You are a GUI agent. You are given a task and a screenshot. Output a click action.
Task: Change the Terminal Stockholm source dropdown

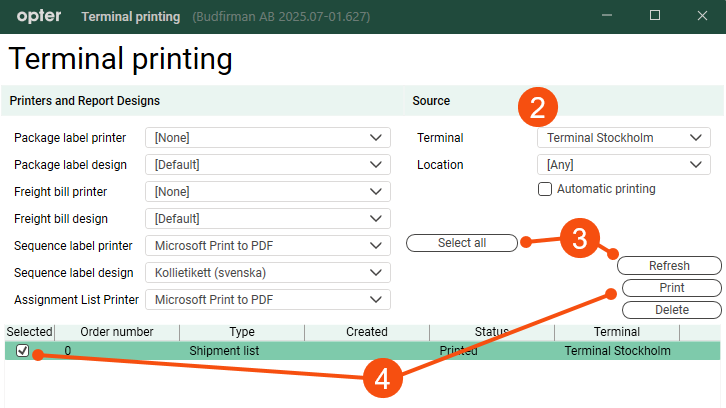click(623, 138)
